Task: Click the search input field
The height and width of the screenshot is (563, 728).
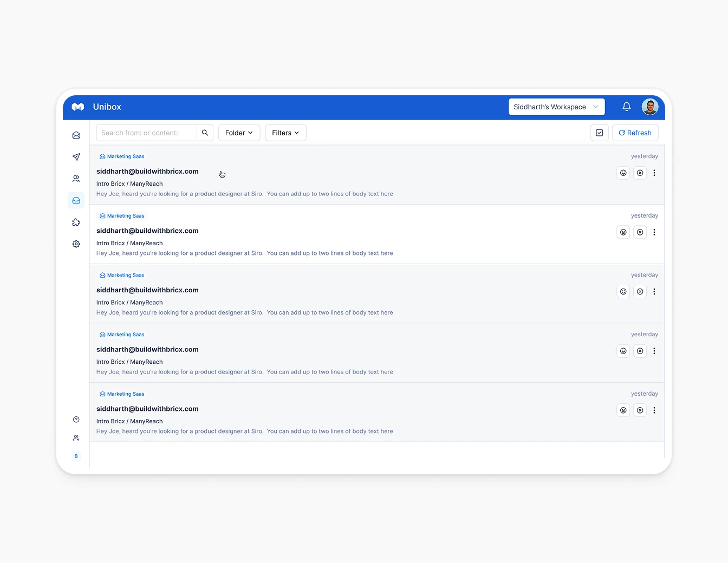Action: (x=146, y=133)
